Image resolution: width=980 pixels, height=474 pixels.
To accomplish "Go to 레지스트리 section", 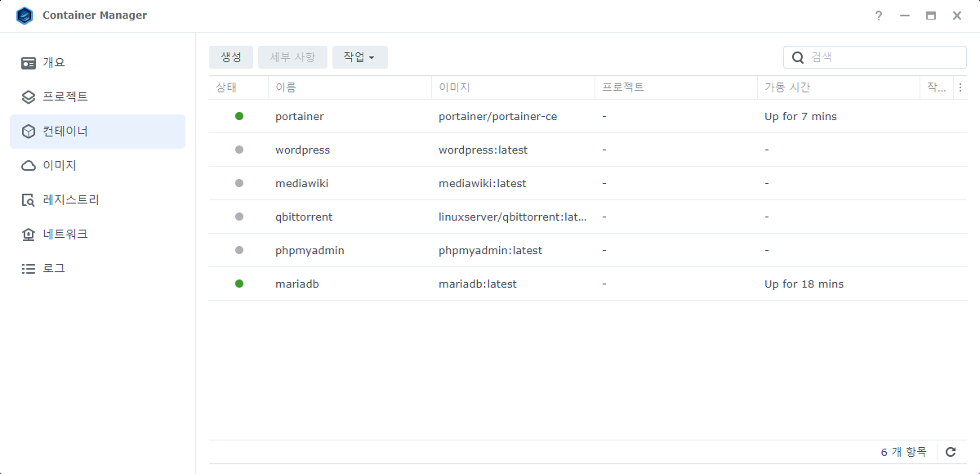I will tap(97, 200).
